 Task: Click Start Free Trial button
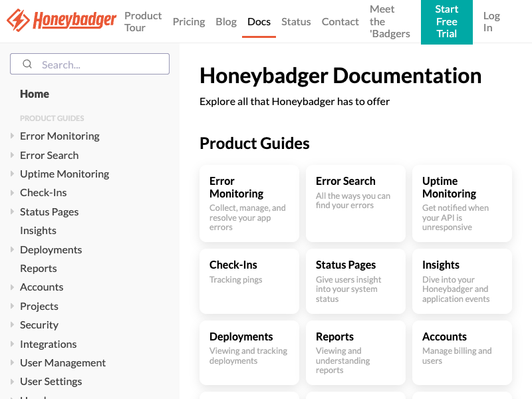pos(446,22)
